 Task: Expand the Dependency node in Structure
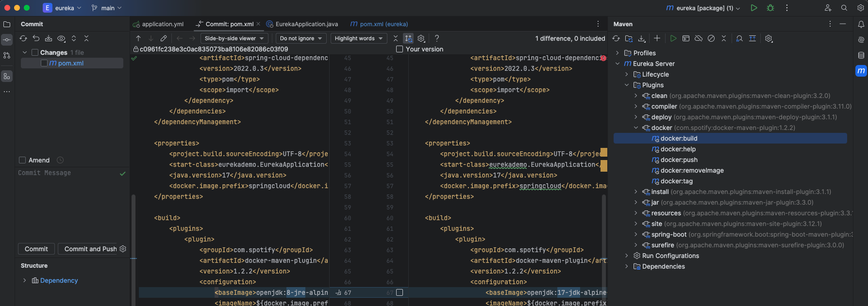pos(25,280)
